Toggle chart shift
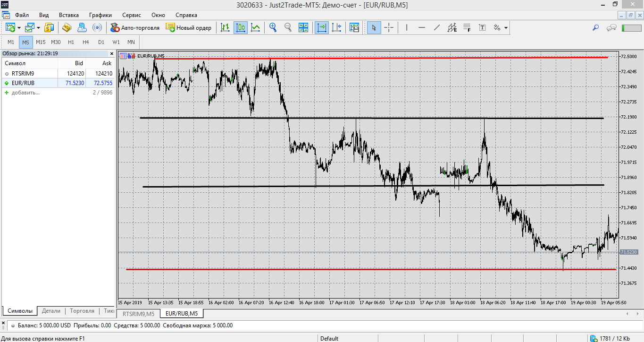Screen dimensions: 644x342 point(336,27)
